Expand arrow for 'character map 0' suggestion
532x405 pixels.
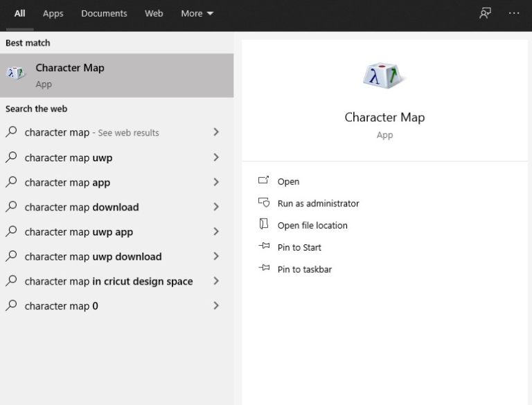216,305
